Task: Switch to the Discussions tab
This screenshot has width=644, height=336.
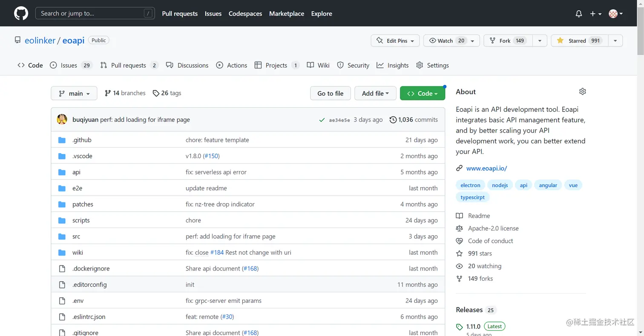Action: tap(187, 65)
